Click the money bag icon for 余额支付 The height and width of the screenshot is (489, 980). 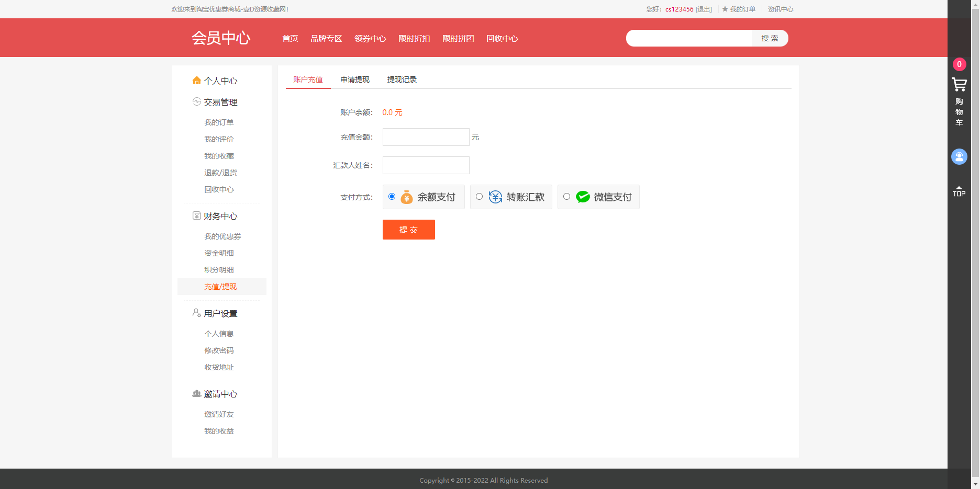click(407, 197)
